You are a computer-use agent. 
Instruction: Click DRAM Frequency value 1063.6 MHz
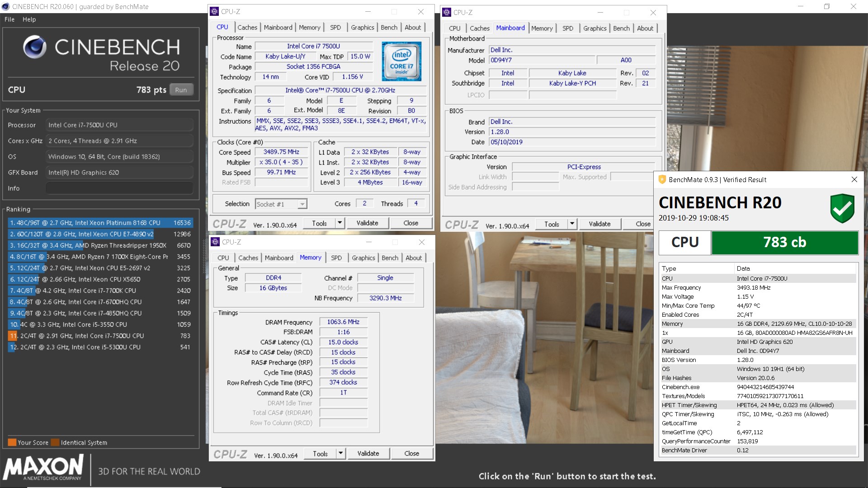(343, 322)
